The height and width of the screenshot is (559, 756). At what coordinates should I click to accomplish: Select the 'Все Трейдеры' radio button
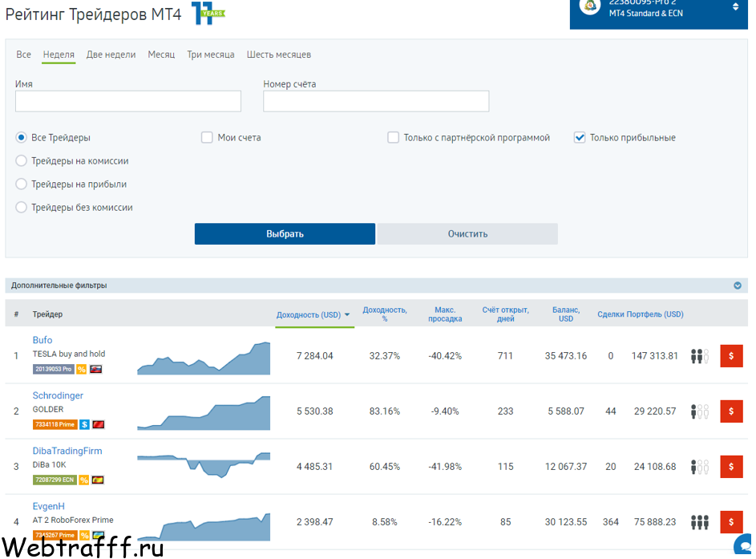(x=21, y=137)
